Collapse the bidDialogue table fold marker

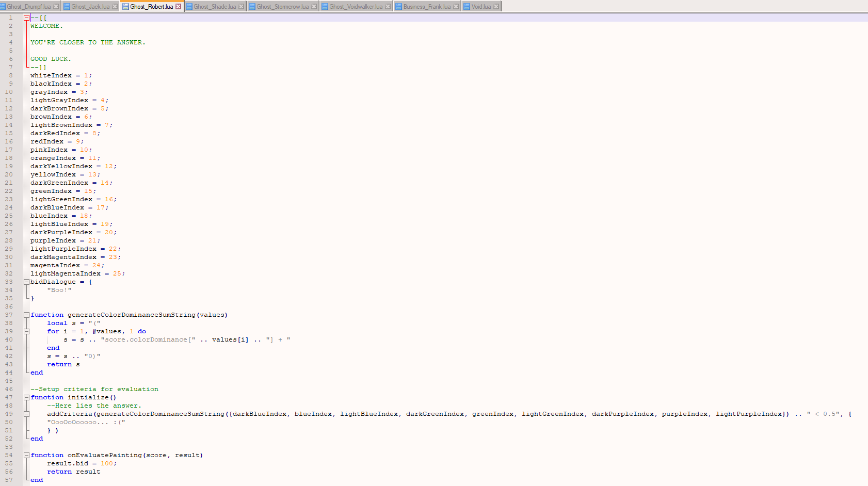point(26,282)
